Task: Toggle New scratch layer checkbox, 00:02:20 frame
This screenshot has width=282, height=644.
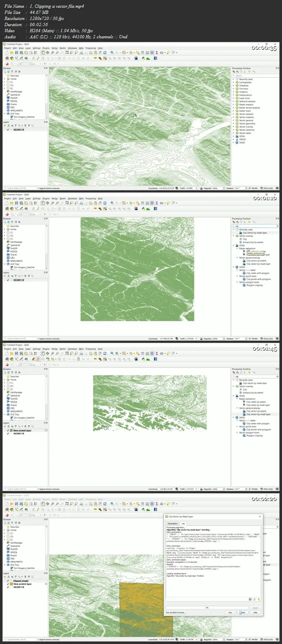Action: click(8, 584)
